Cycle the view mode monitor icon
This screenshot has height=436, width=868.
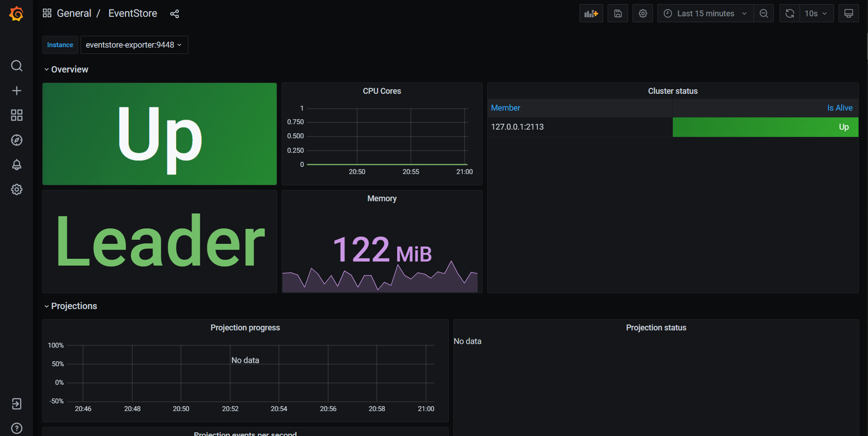(849, 14)
